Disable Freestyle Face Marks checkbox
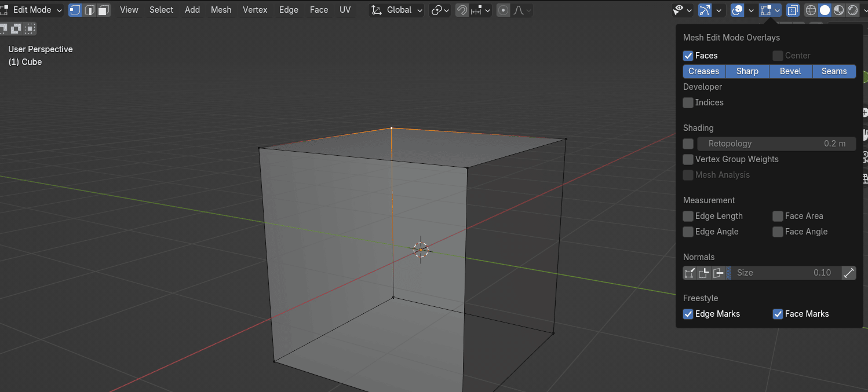Viewport: 868px width, 392px height. click(x=778, y=314)
